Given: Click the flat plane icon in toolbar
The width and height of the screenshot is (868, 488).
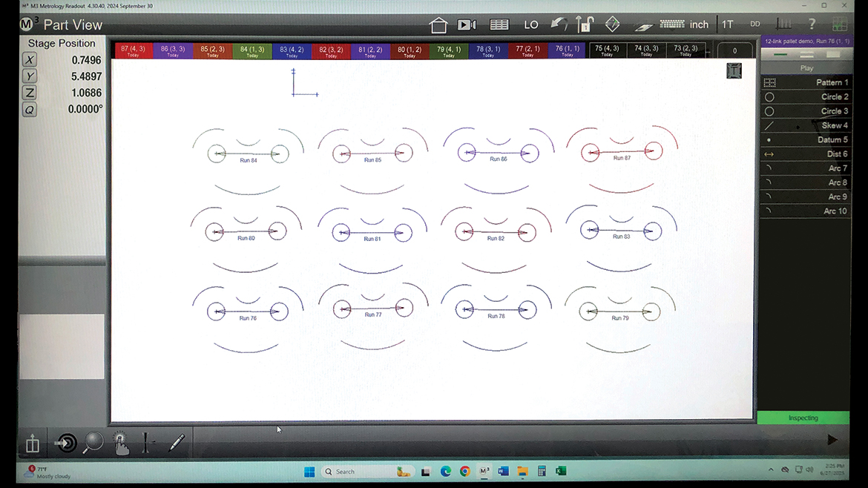Looking at the screenshot, I should tap(643, 26).
